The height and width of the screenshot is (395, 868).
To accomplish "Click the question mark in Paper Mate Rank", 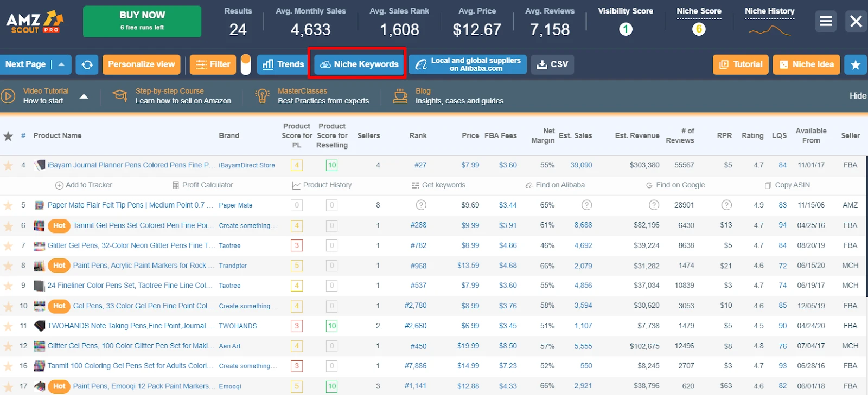I will coord(421,205).
